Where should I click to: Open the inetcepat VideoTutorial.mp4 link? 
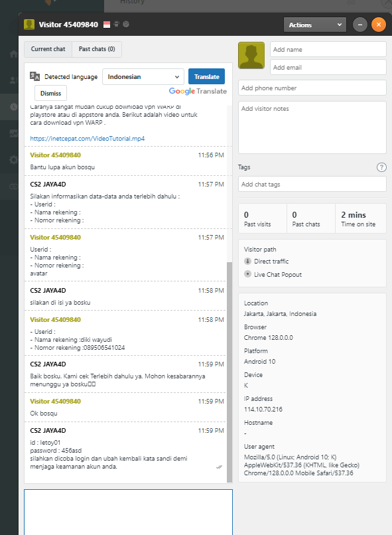tap(88, 139)
